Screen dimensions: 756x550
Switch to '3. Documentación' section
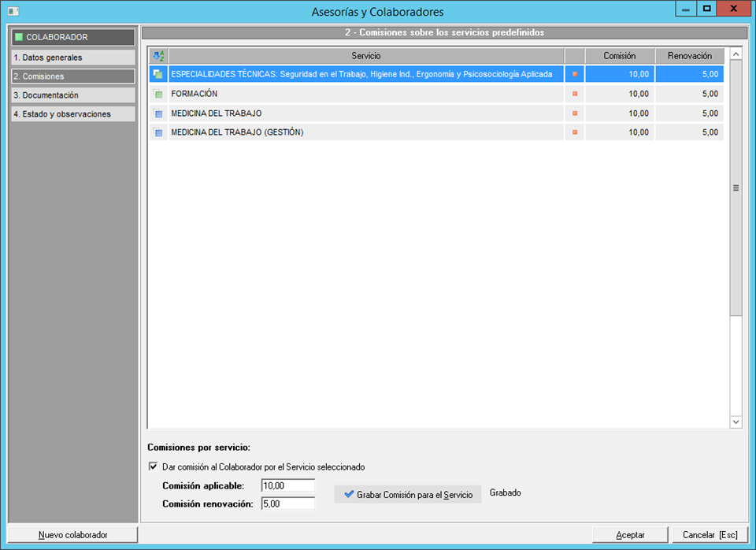[72, 95]
